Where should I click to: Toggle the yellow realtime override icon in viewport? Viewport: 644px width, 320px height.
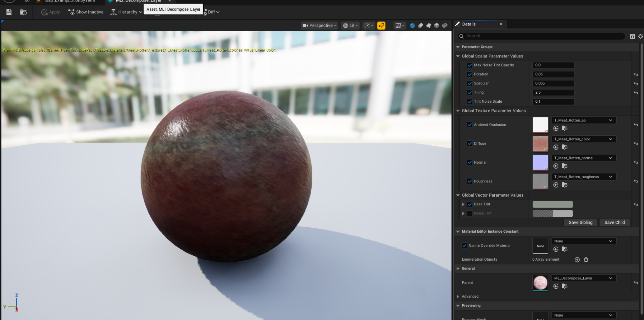(381, 25)
